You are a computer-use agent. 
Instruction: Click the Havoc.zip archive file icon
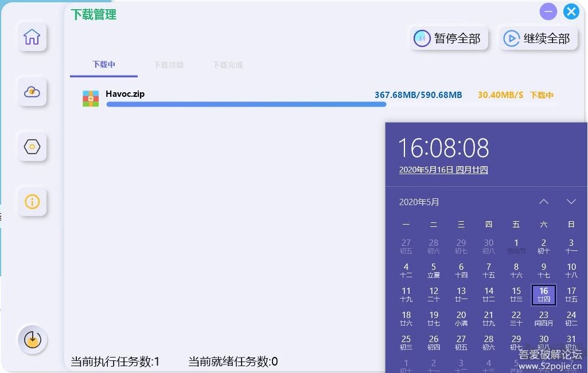coord(91,99)
